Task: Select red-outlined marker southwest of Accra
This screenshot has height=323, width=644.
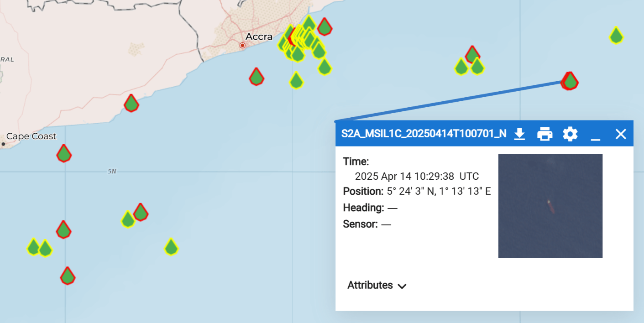Action: [257, 77]
